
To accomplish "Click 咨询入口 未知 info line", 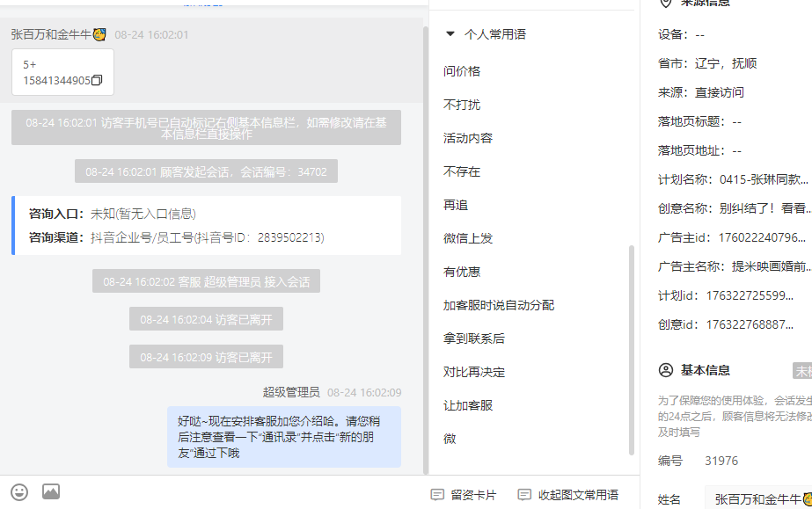I will pos(113,214).
